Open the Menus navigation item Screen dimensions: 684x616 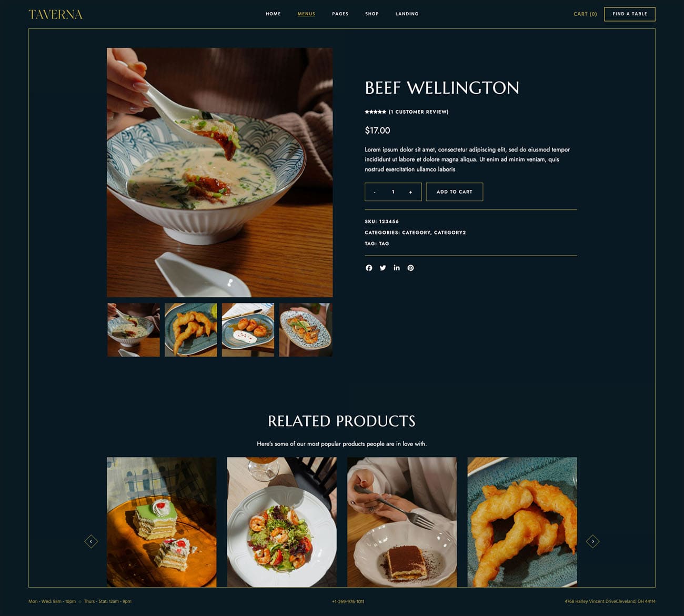click(306, 14)
